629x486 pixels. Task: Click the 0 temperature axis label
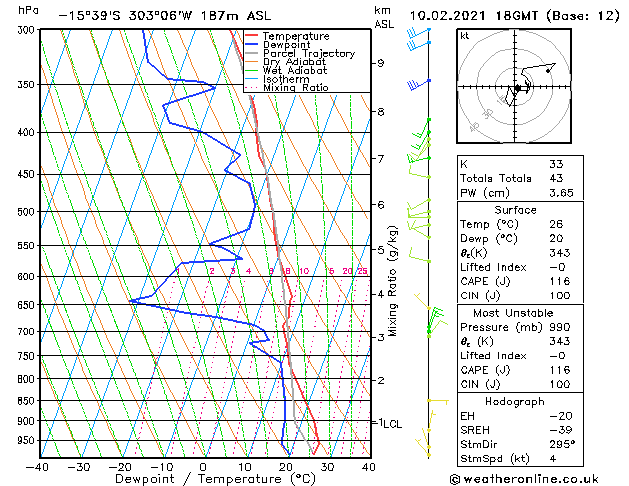click(203, 467)
